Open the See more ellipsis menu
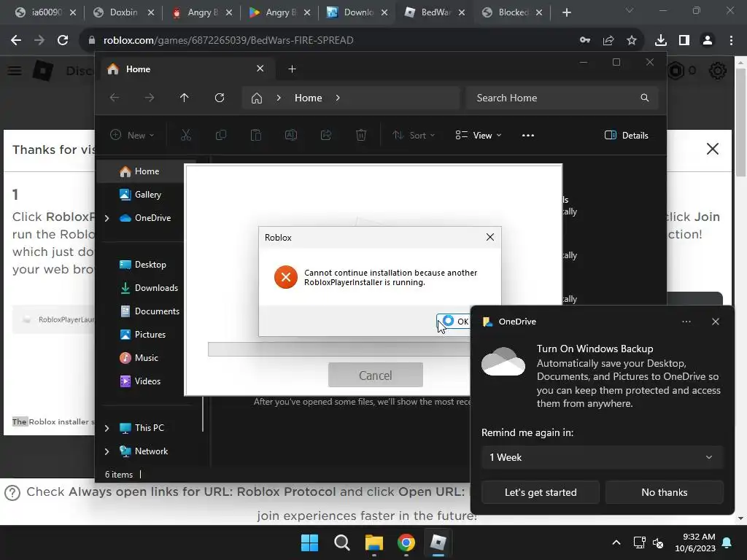The image size is (747, 560). click(x=528, y=135)
